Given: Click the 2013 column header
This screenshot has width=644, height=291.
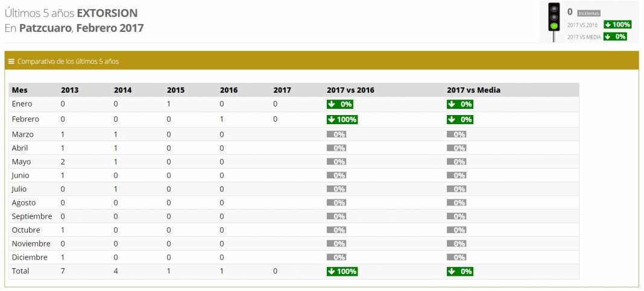Looking at the screenshot, I should click(70, 90).
